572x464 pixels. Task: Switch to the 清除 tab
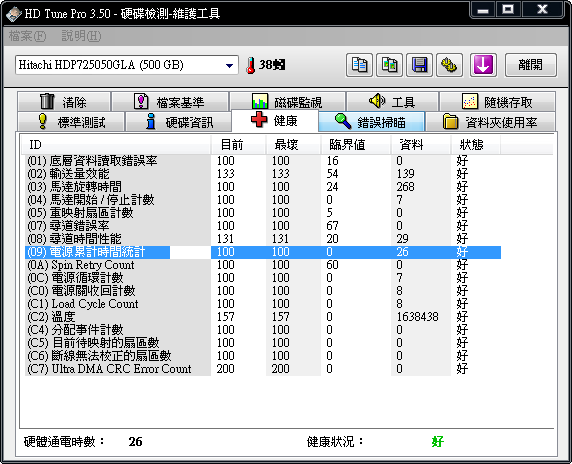pyautogui.click(x=64, y=102)
